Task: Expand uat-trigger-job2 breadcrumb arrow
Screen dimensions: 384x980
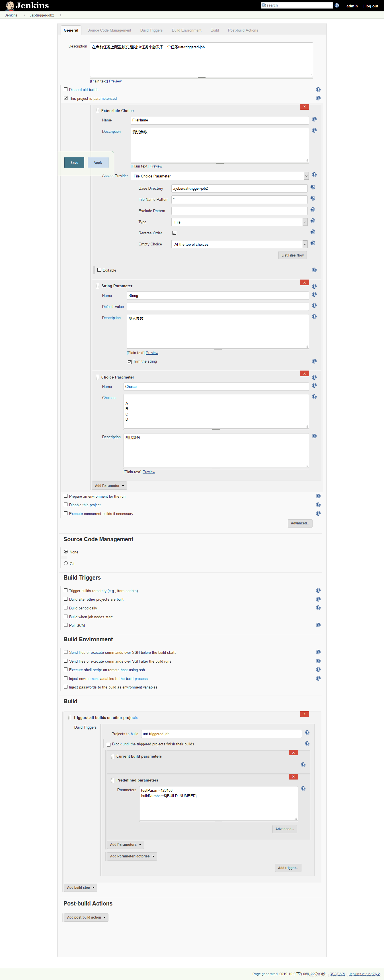Action: point(61,15)
